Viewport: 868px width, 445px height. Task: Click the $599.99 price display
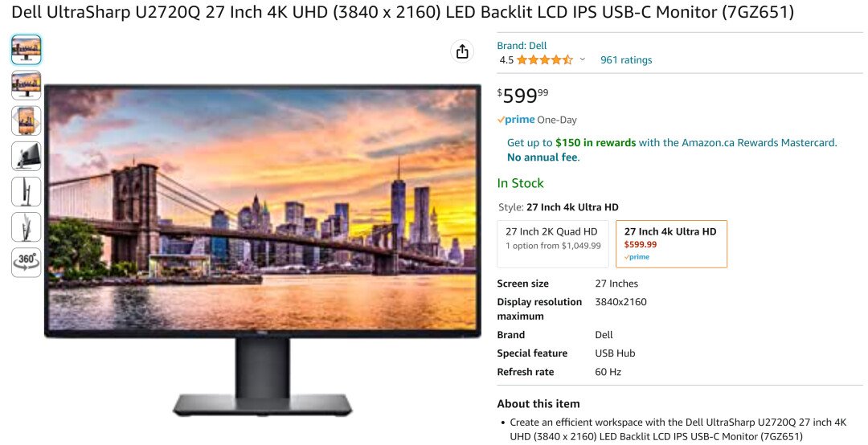coord(522,96)
